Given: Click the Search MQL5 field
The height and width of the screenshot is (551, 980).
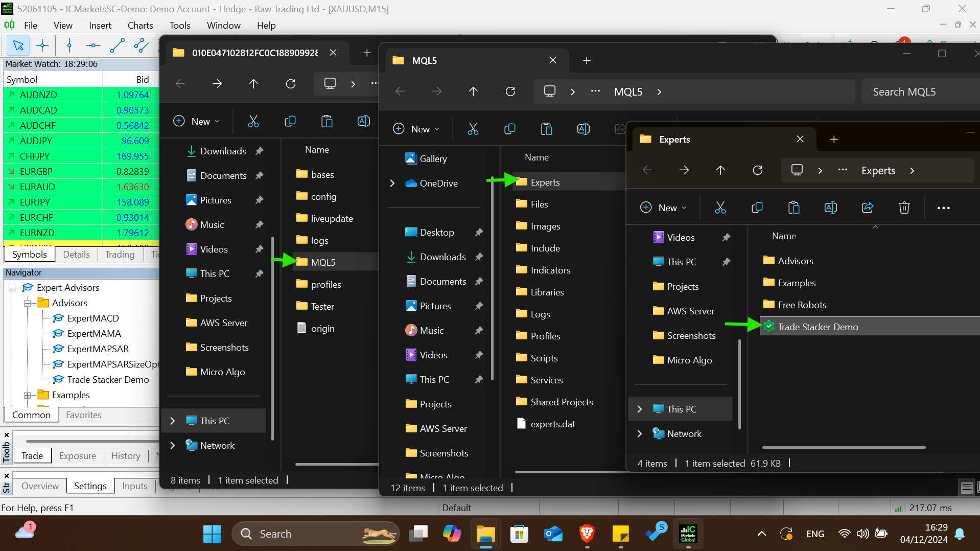Looking at the screenshot, I should [x=920, y=91].
